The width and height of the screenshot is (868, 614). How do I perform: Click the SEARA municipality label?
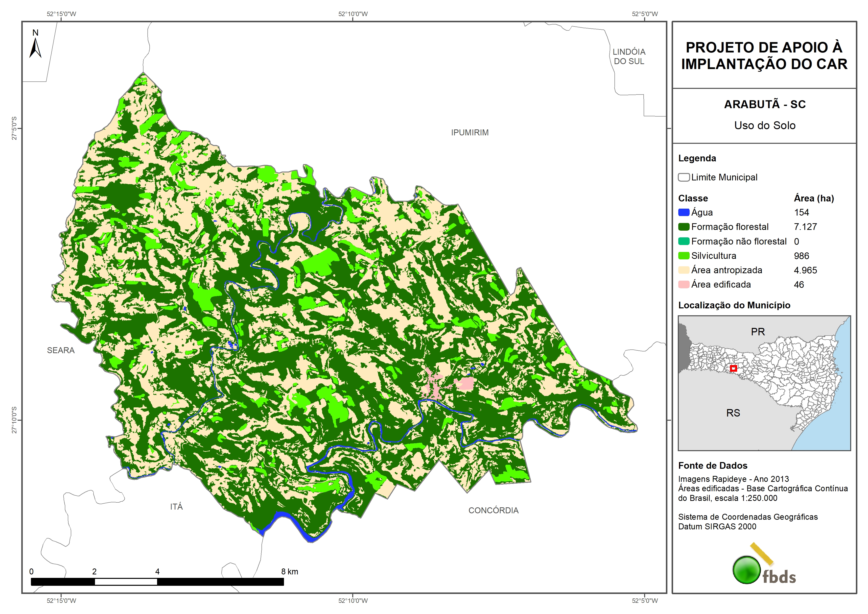pyautogui.click(x=61, y=350)
